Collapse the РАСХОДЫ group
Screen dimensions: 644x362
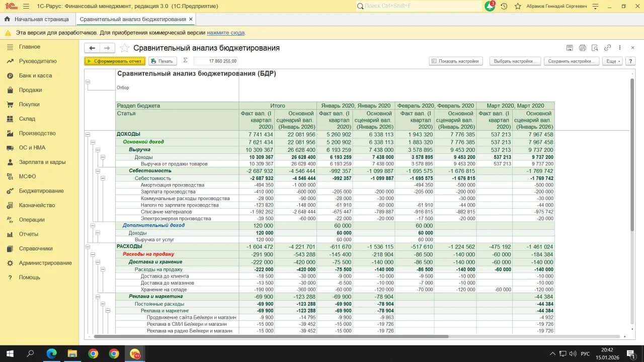[88, 247]
